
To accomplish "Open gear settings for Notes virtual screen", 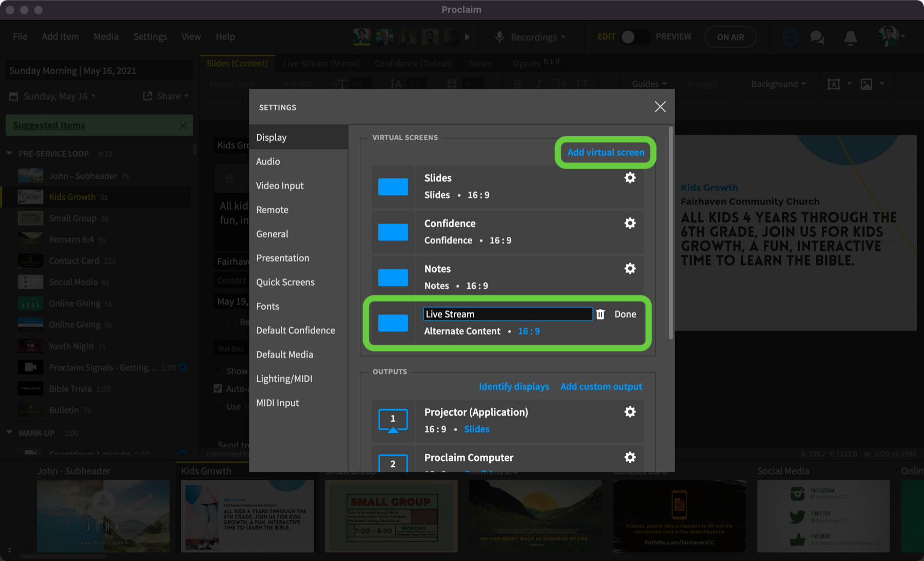I will (630, 269).
